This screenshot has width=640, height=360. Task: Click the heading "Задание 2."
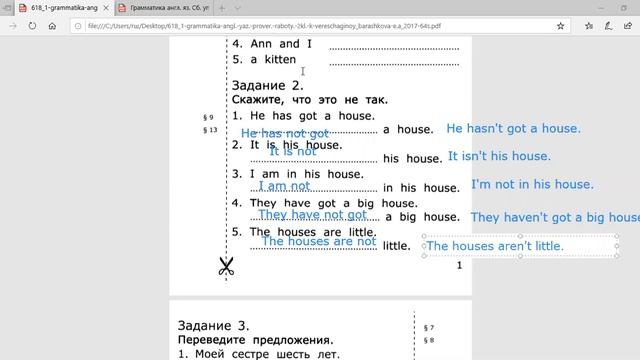(268, 85)
